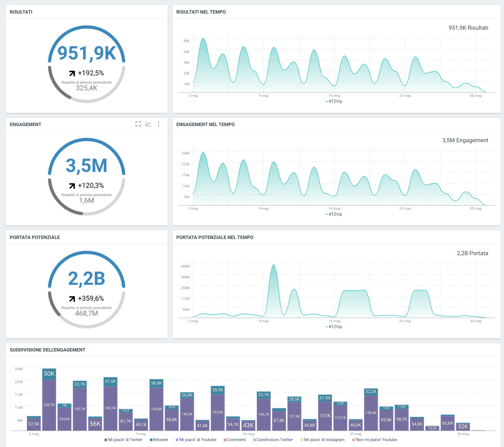Click the 2,2B potential reach gauge value
Viewport: 504px width, 447px height.
click(87, 278)
